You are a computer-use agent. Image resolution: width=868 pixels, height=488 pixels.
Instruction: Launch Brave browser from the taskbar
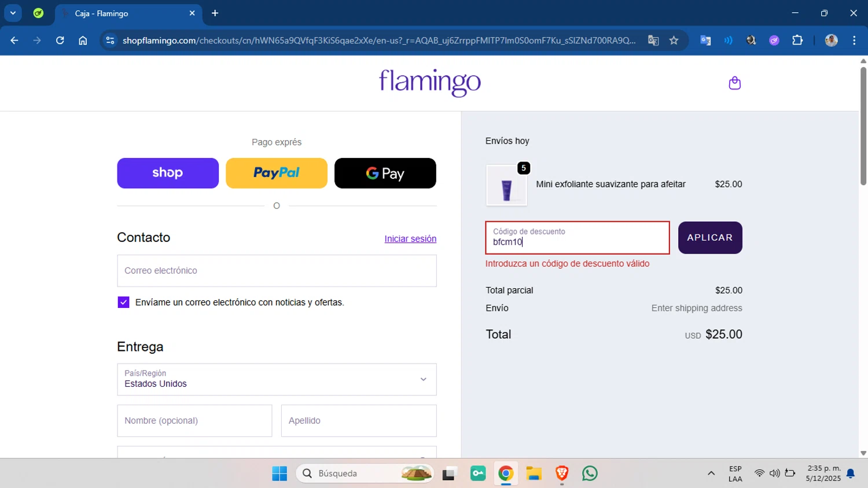(561, 474)
